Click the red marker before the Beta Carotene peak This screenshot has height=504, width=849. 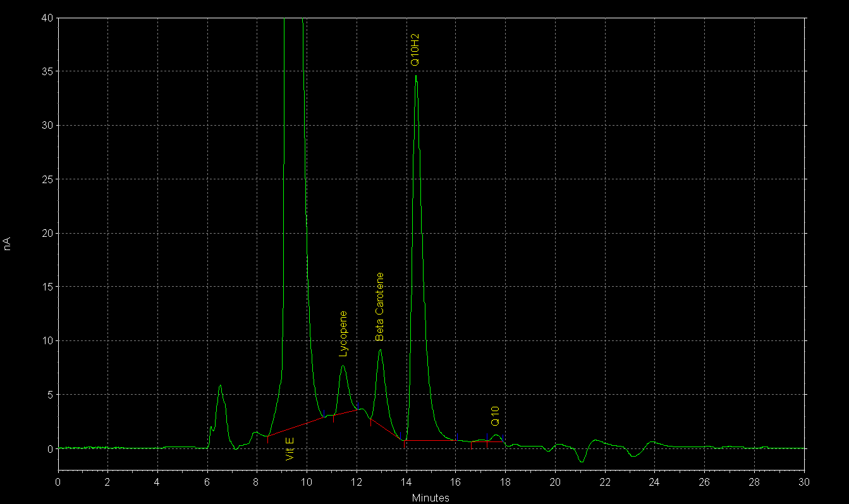(370, 423)
